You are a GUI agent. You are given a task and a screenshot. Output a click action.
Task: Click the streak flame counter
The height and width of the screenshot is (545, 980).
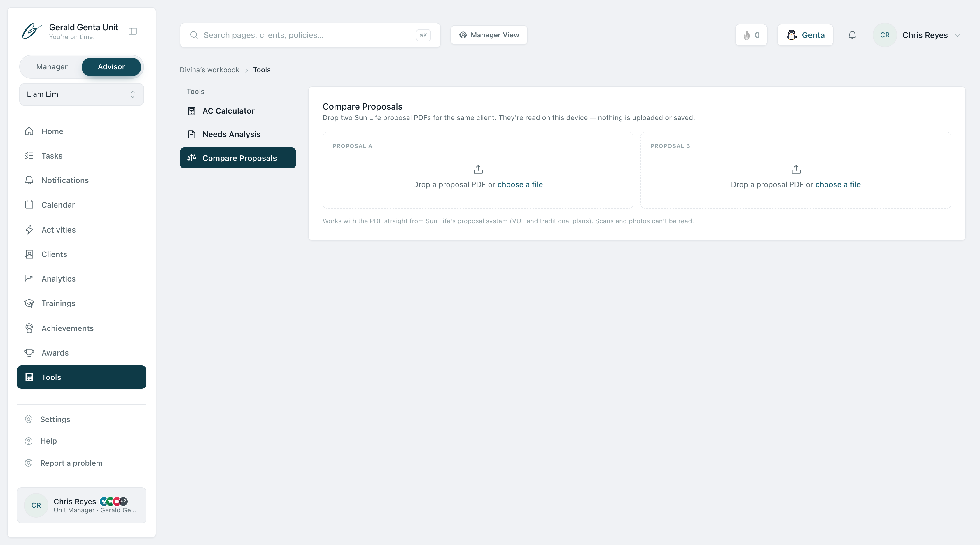[751, 35]
